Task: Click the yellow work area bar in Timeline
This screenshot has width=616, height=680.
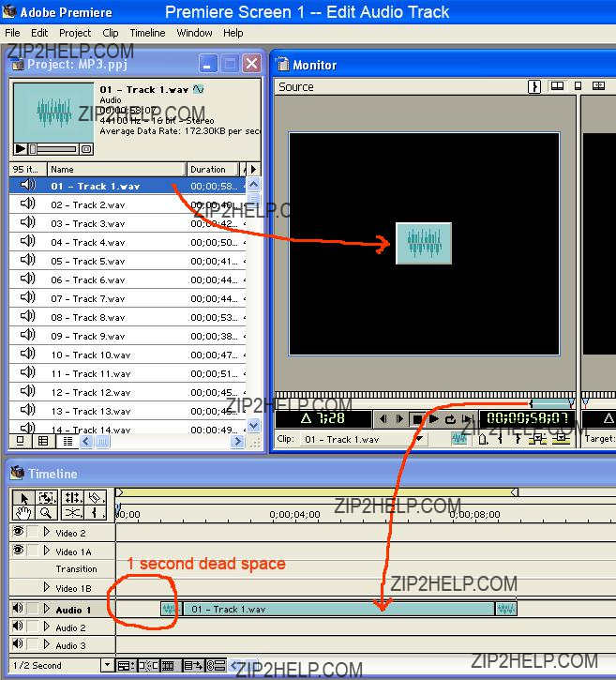Action: coord(317,492)
